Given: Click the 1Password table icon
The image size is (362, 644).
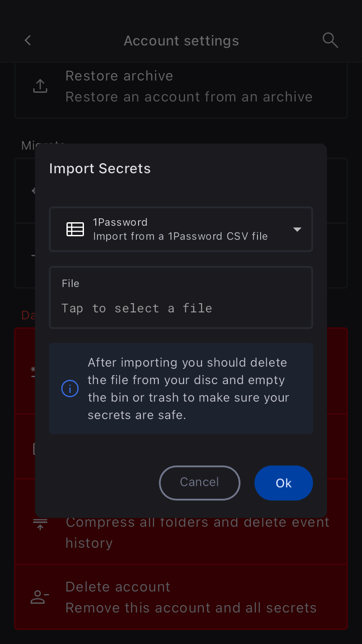Looking at the screenshot, I should [x=75, y=229].
